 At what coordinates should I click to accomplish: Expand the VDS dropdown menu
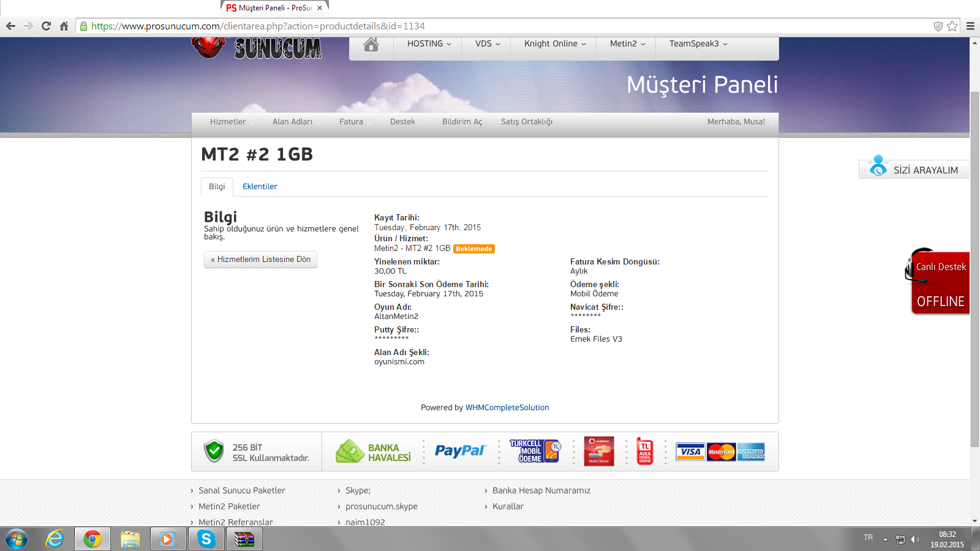click(488, 44)
